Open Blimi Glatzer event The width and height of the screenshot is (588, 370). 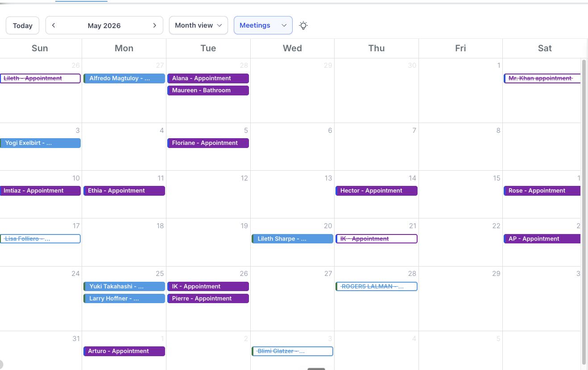[x=292, y=351]
